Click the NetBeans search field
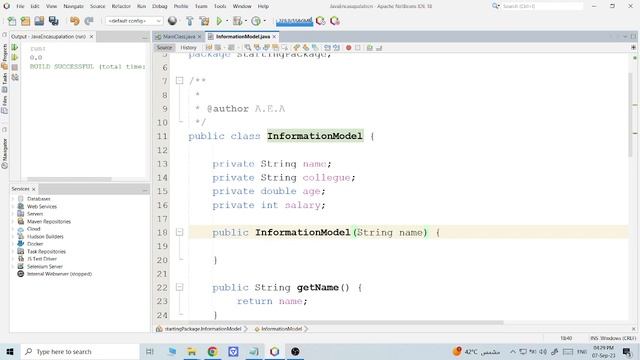This screenshot has height=360, width=640. pos(542,6)
